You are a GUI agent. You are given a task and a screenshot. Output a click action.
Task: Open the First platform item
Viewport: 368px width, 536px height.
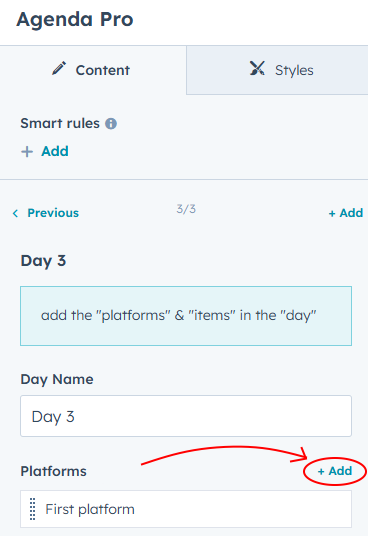[186, 509]
